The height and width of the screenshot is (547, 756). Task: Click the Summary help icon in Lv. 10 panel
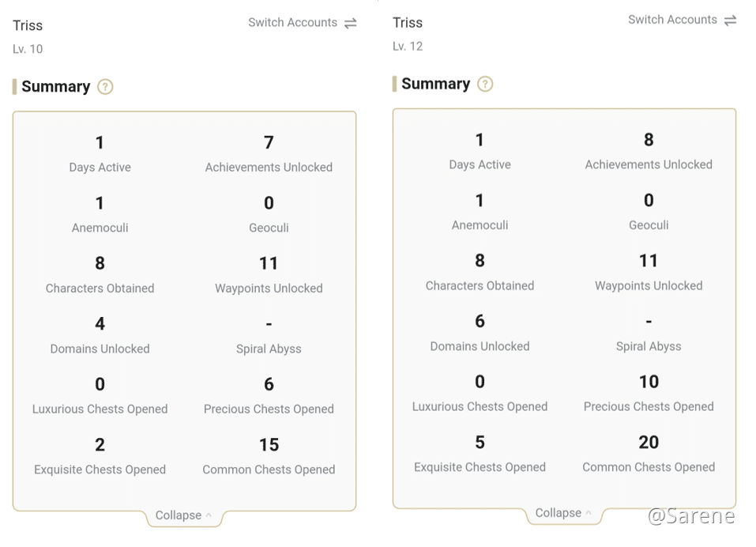105,87
